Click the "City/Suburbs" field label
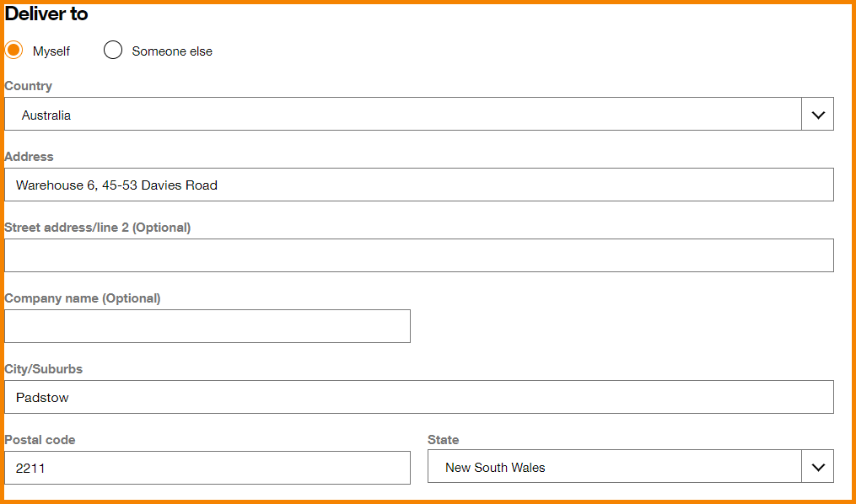Viewport: 856px width, 504px height. coord(44,369)
